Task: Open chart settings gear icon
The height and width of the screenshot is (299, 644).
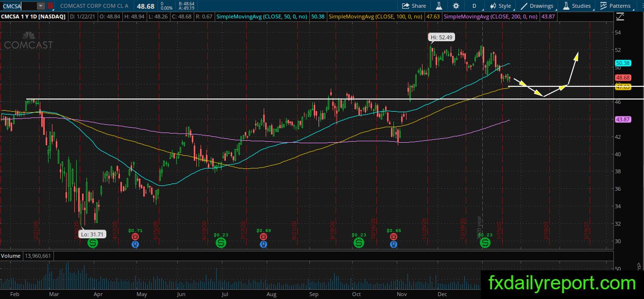Action: tap(456, 6)
